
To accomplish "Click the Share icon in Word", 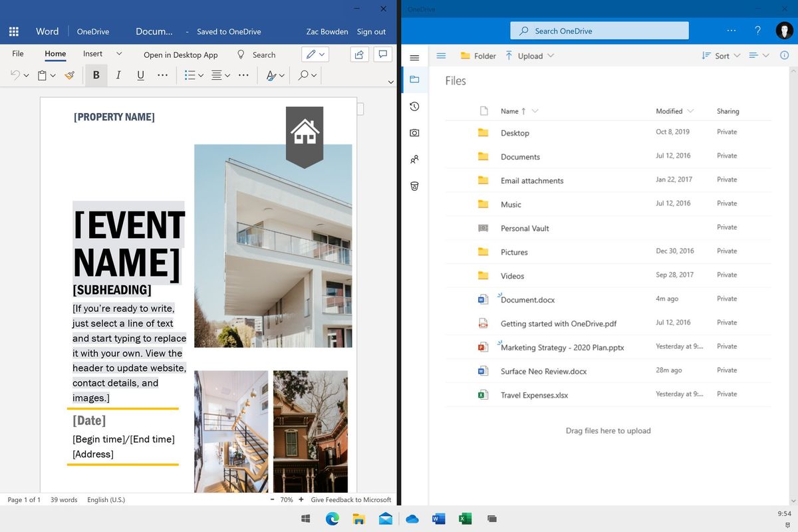I will click(359, 55).
